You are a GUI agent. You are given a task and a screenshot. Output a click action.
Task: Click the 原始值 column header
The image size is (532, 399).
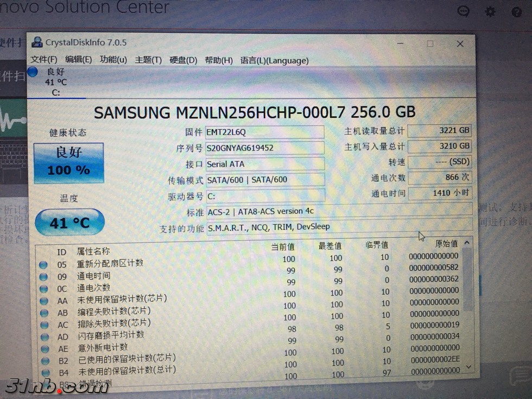click(x=446, y=243)
